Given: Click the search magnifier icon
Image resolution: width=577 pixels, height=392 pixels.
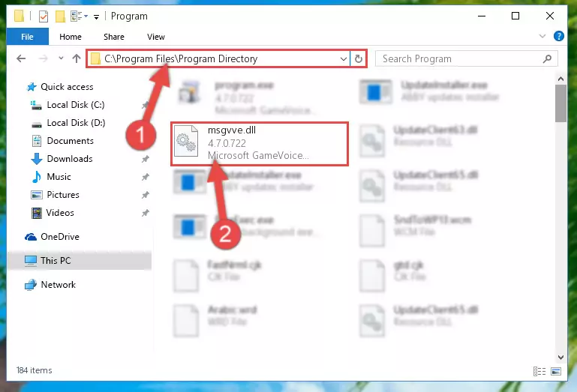Looking at the screenshot, I should 547,58.
